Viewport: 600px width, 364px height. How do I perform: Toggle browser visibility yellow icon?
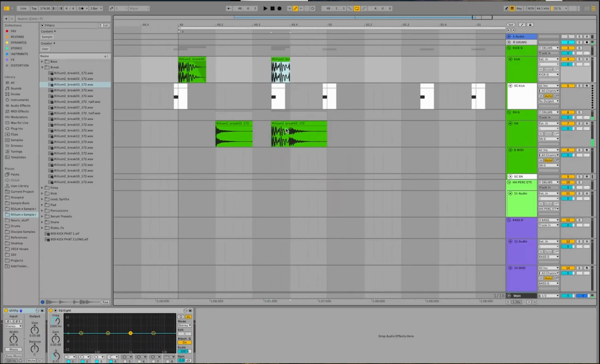click(6, 9)
